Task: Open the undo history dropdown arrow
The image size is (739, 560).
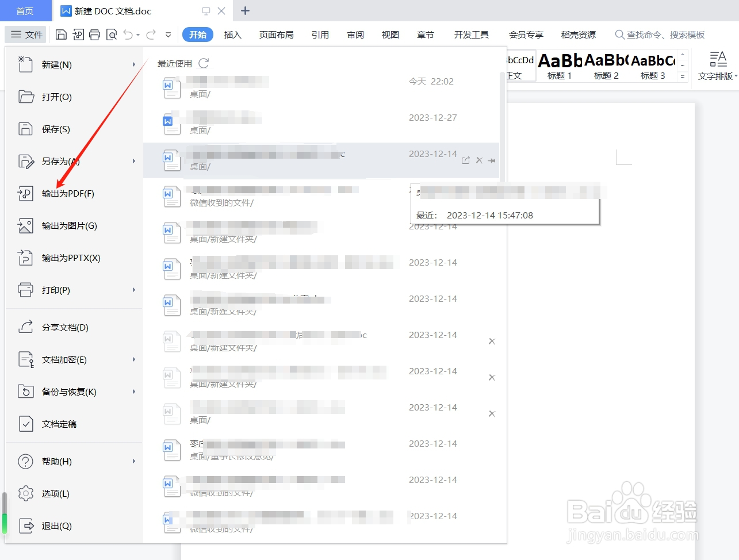Action: [138, 35]
